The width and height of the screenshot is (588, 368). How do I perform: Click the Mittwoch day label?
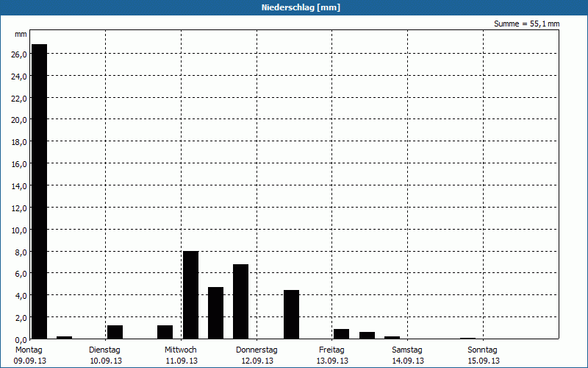click(181, 350)
